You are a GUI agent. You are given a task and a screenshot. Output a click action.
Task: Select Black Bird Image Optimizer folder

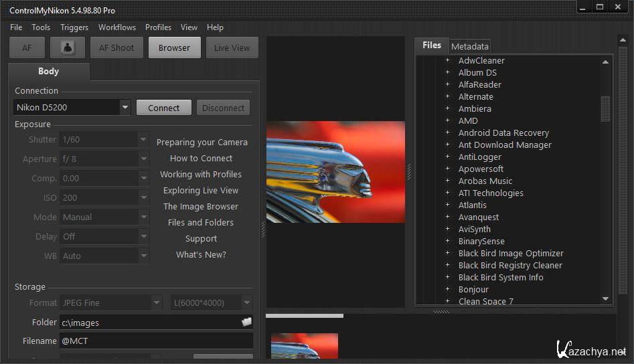pos(511,253)
